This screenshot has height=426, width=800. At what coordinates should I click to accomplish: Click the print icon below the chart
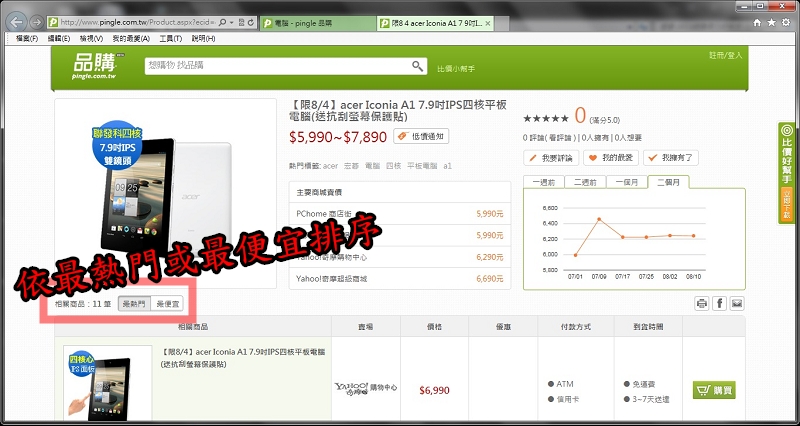coord(702,304)
